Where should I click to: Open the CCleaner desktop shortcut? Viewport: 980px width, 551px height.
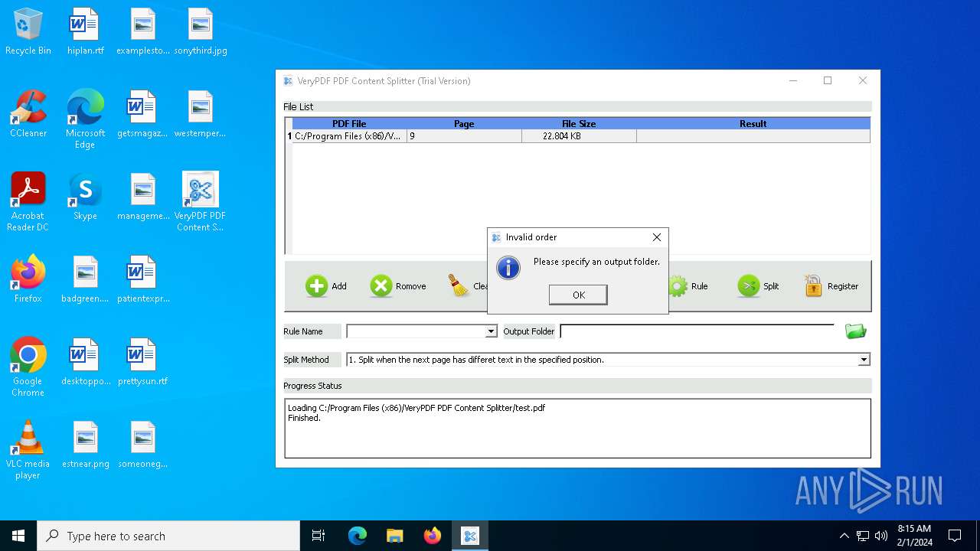tap(28, 115)
